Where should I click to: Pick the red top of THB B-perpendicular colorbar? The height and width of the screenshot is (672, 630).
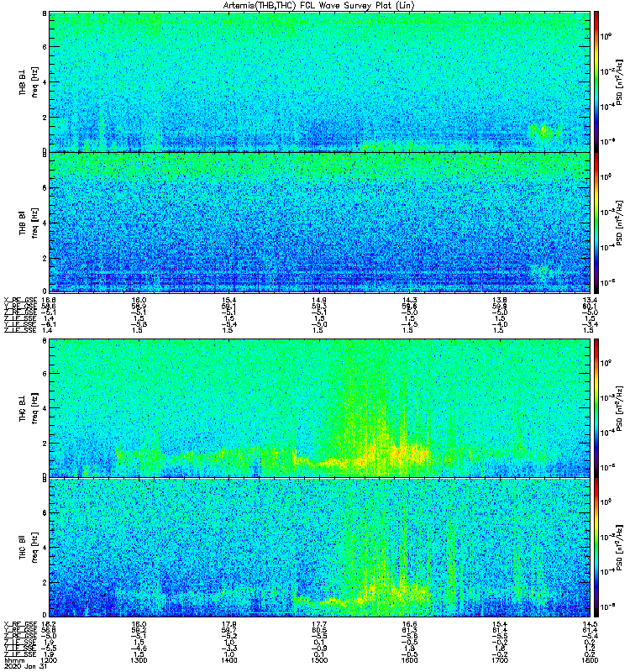[x=596, y=19]
